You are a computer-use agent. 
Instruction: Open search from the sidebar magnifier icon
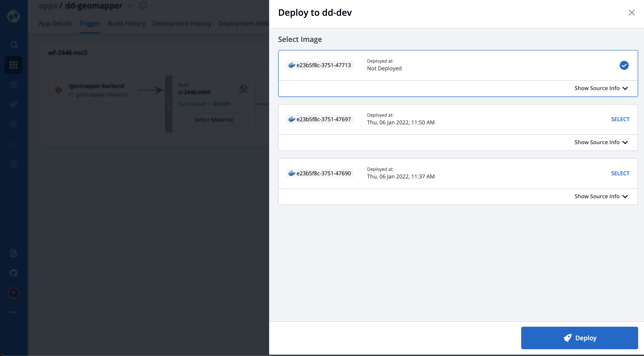click(14, 45)
